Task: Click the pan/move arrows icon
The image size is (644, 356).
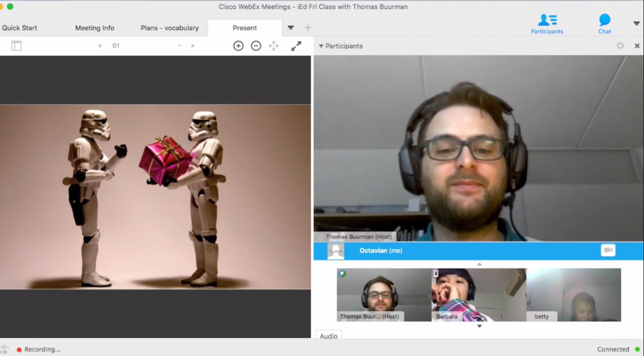Action: click(273, 46)
